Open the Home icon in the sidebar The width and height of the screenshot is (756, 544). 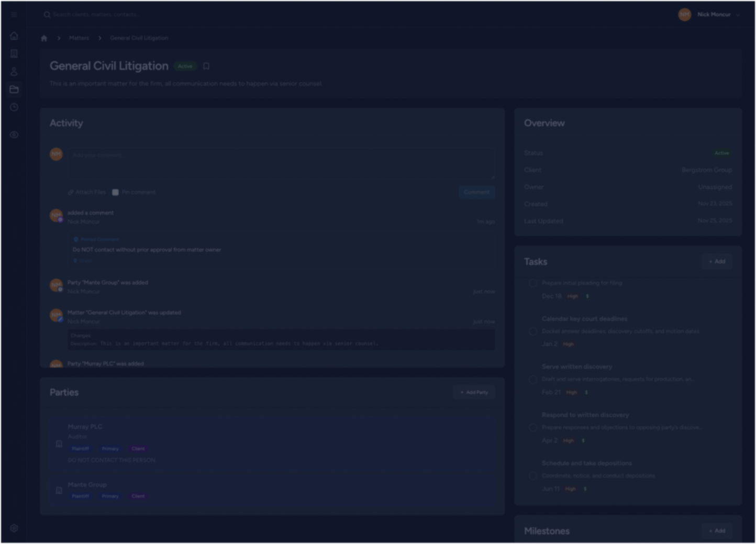(14, 36)
